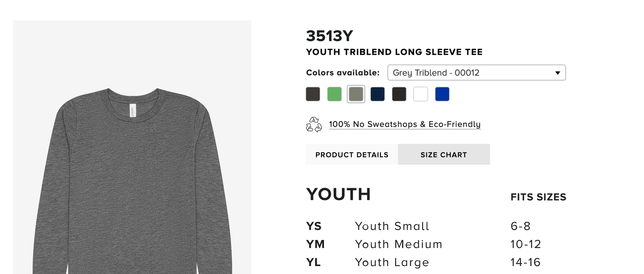Click the Youth Triblend Long Sleeve Tee title

(x=394, y=52)
